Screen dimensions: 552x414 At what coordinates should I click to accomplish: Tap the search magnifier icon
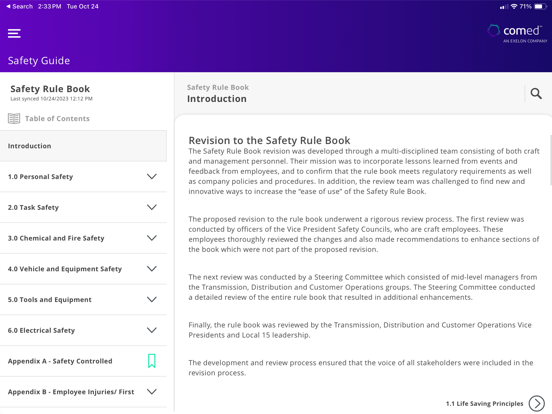[536, 93]
